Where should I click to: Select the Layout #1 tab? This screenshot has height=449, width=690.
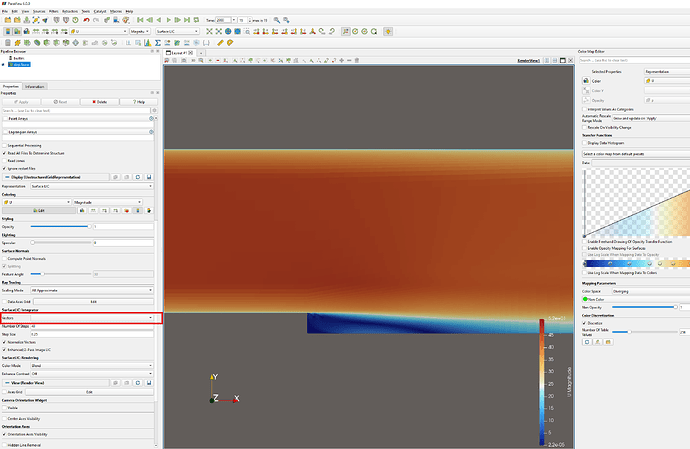(x=180, y=53)
